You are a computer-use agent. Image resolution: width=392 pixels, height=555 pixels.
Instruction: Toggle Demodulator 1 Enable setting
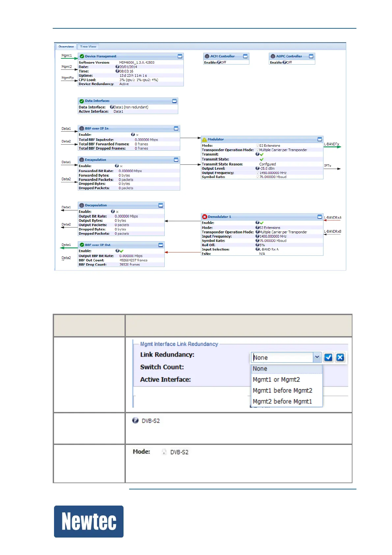(258, 223)
